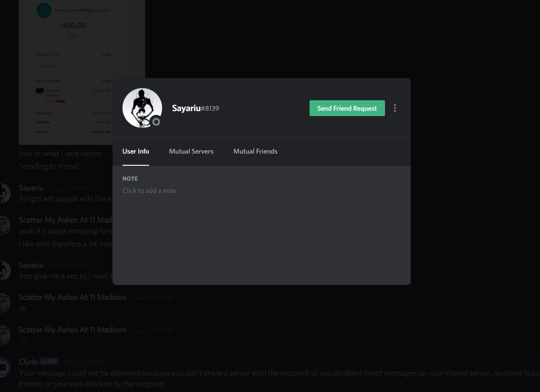Click the message '"sending to friend"'

(49, 166)
